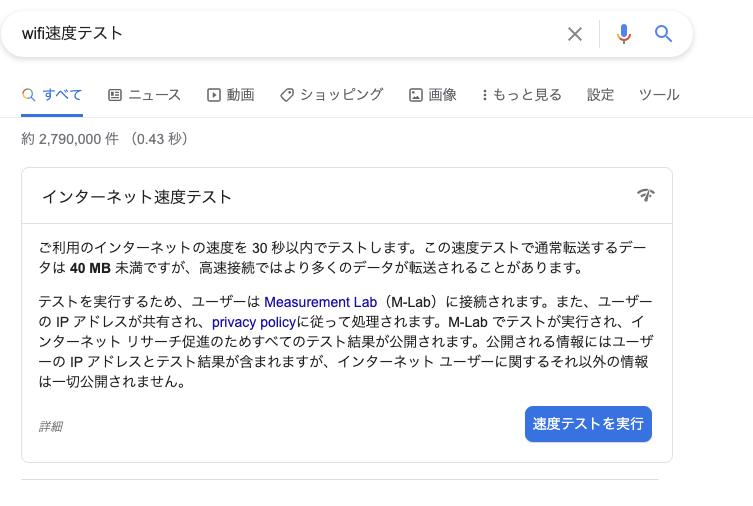Open the 設定 settings menu
753x506 pixels.
(600, 95)
